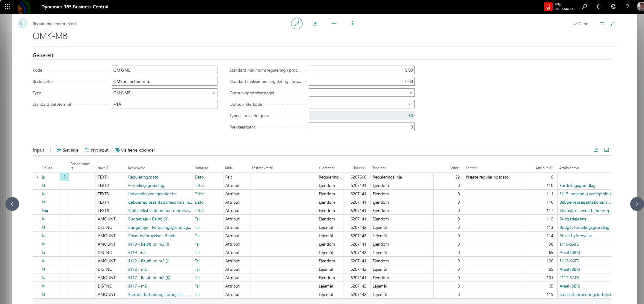Open Reguleringsdato description link
Screen dimensions: 644x304
pos(143,177)
